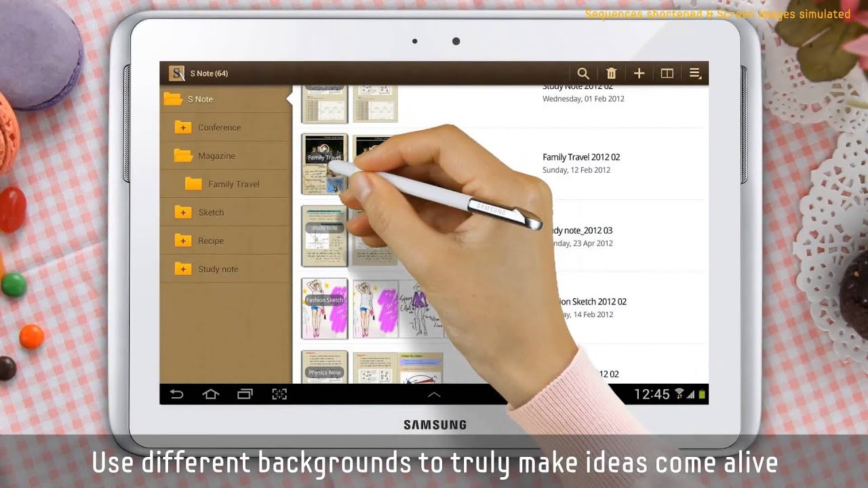The width and height of the screenshot is (868, 488).
Task: Expand the Sketch folder plus icon
Action: (x=182, y=212)
